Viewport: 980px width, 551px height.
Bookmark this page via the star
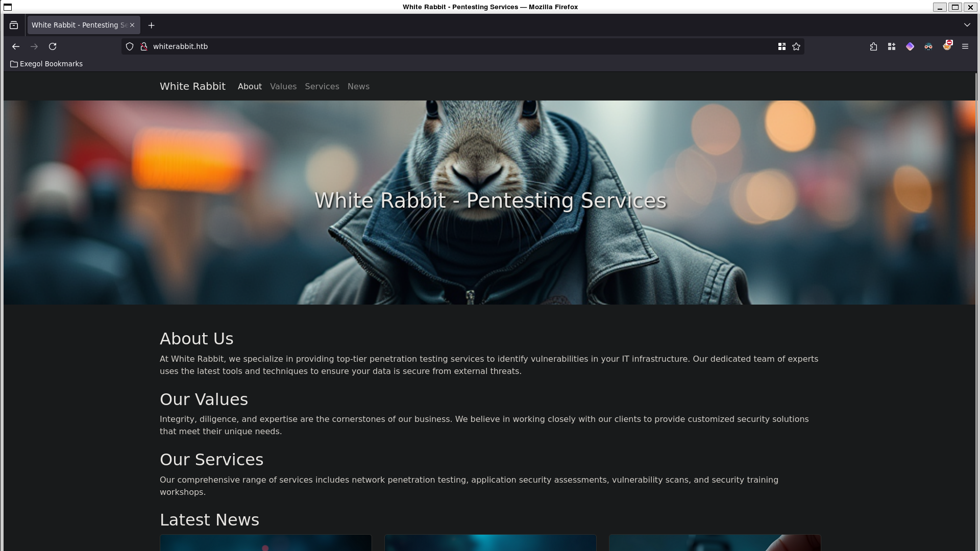click(x=796, y=46)
